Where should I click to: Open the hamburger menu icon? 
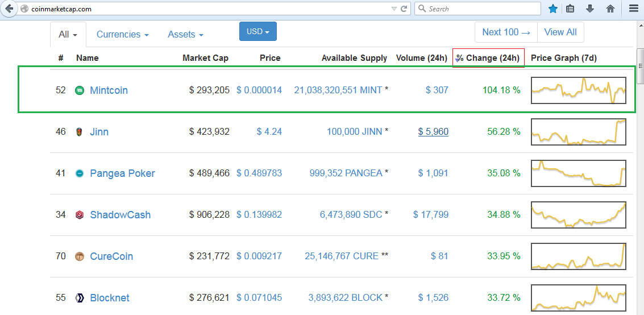coord(633,9)
